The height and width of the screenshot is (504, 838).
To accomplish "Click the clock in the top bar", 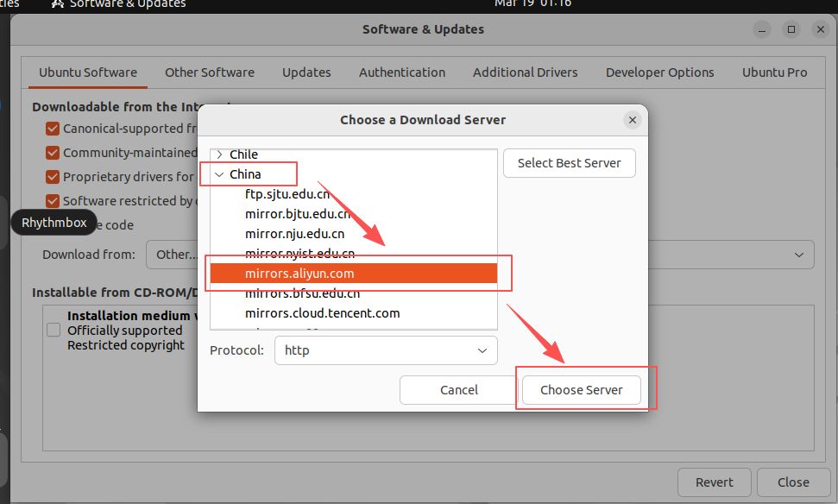I will (x=532, y=3).
